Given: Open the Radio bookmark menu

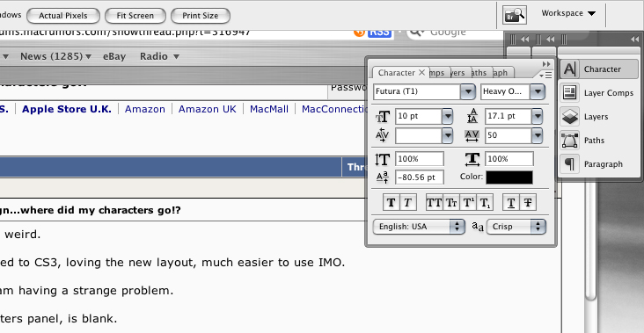Looking at the screenshot, I should [x=159, y=56].
